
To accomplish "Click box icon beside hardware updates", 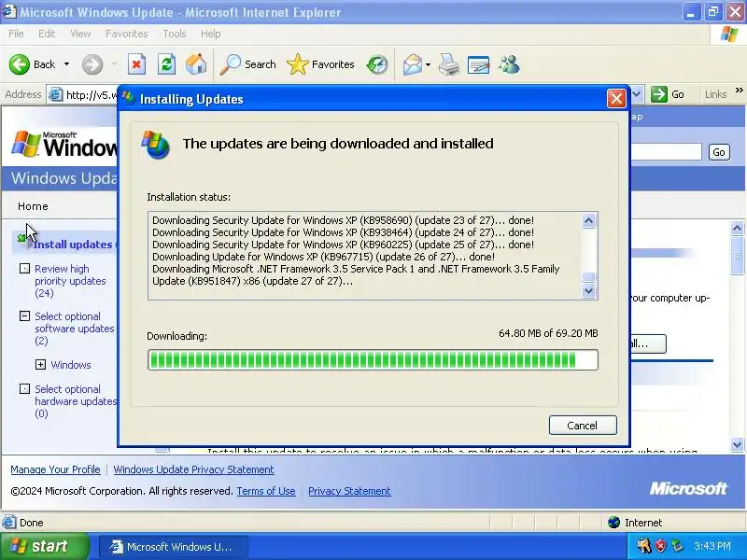I will (25, 389).
